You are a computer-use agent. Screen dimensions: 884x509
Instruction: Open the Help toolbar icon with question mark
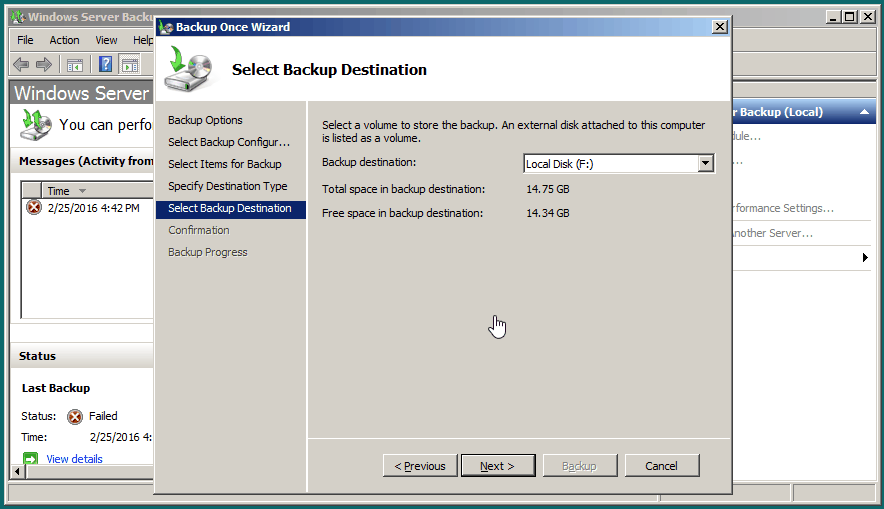point(105,64)
